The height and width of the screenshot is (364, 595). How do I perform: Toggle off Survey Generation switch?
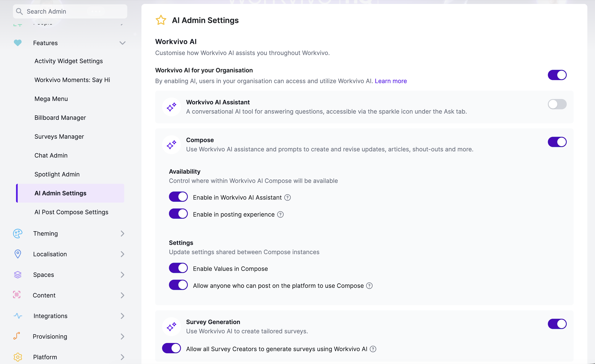(x=557, y=324)
